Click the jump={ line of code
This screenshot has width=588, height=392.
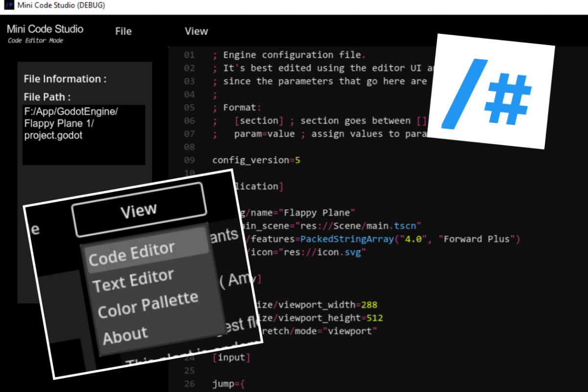point(228,384)
